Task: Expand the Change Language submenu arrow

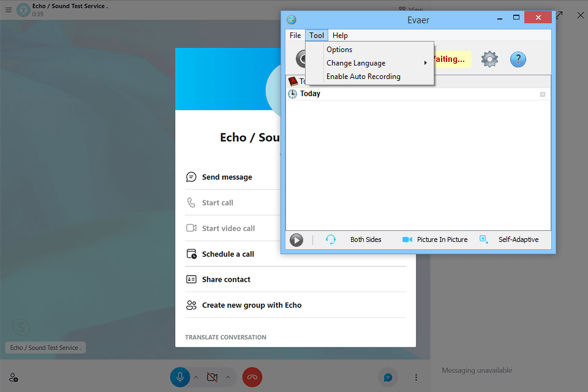Action: pyautogui.click(x=425, y=63)
